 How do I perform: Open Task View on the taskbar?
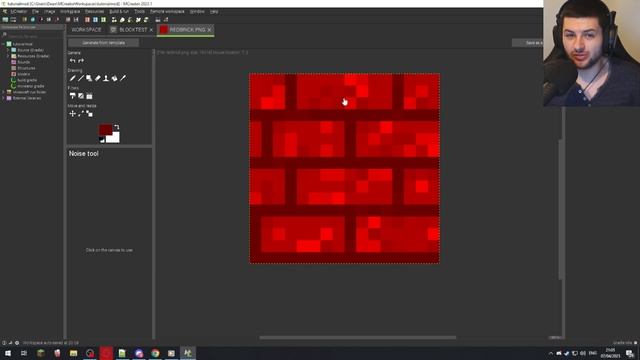pos(24,353)
